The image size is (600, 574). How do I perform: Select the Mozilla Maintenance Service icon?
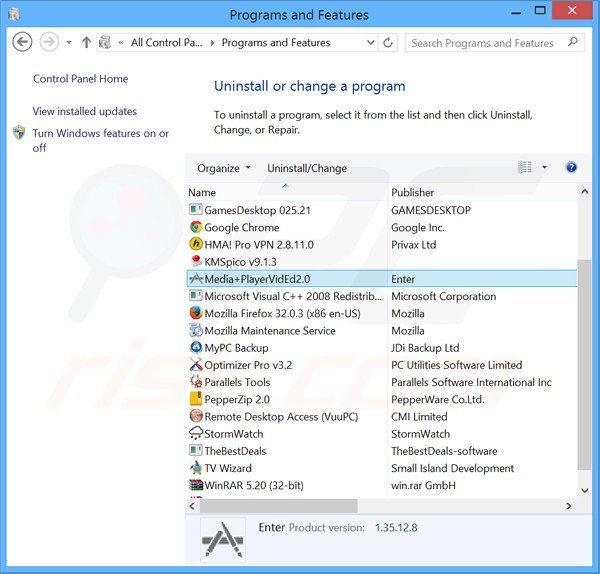196,330
